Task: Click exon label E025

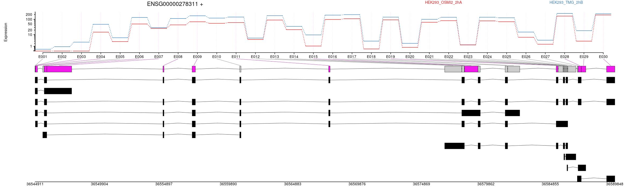Action: point(507,57)
